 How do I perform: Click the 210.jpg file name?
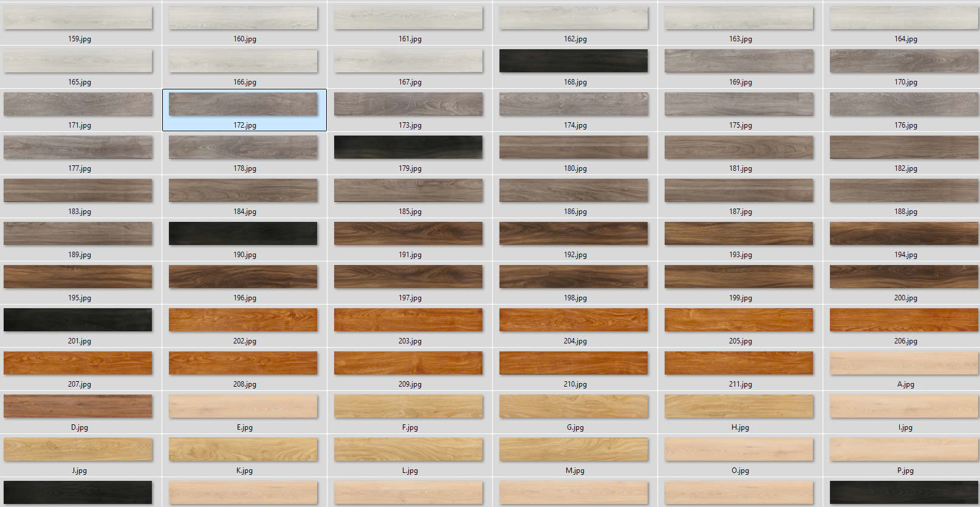pos(575,384)
